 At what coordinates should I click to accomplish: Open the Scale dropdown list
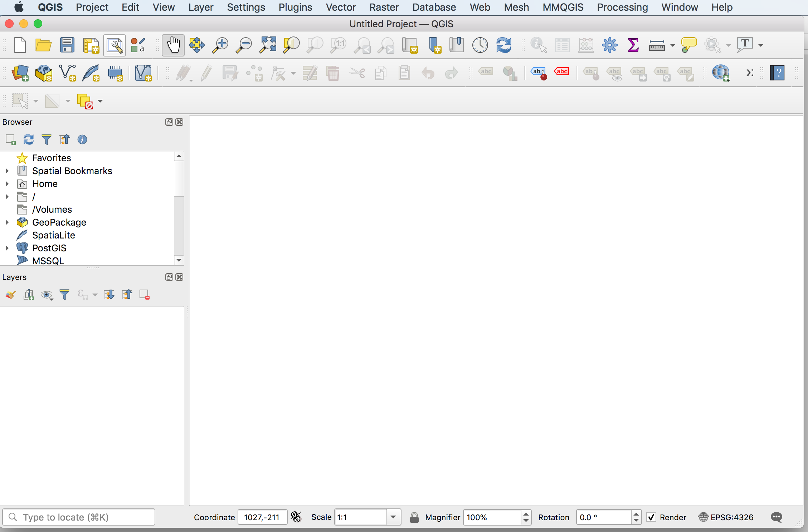(x=393, y=517)
